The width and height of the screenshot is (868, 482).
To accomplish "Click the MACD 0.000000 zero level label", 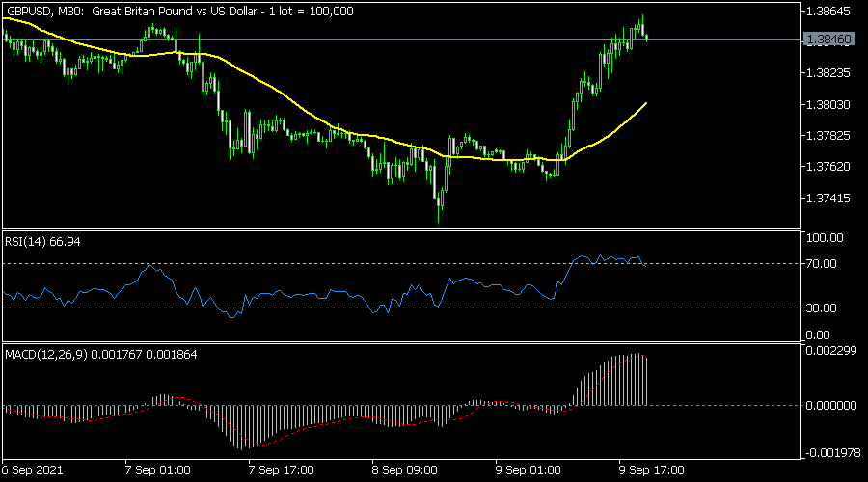I will click(x=831, y=406).
